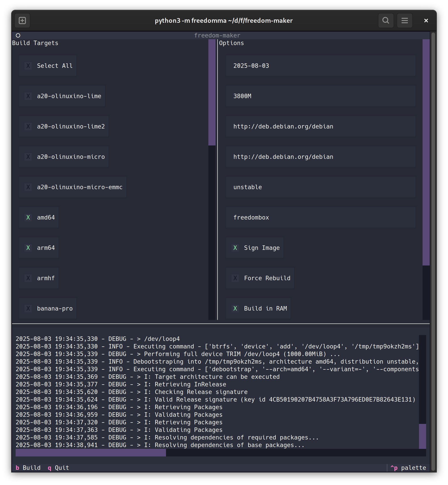Click the outer terminal window scrollbar
The image size is (448, 485).
tap(433, 251)
